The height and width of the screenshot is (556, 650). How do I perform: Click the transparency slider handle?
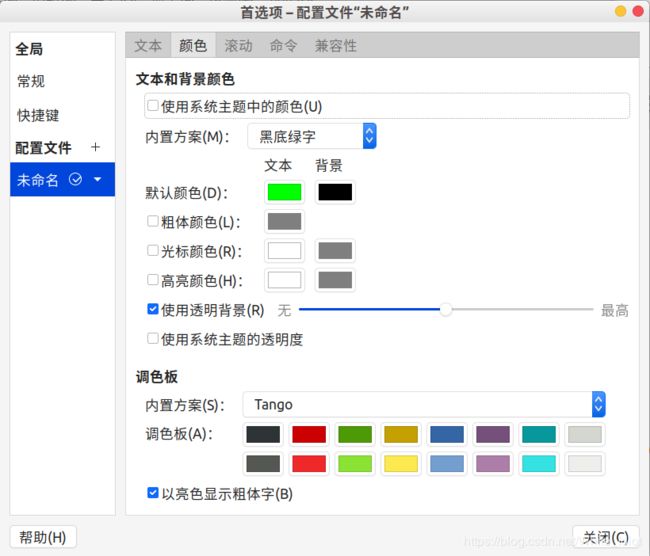click(x=446, y=309)
